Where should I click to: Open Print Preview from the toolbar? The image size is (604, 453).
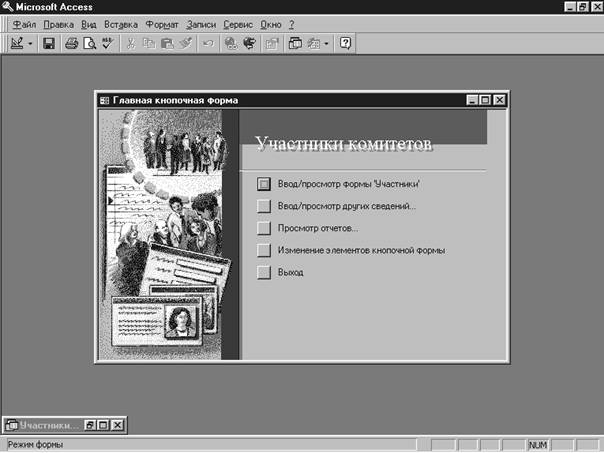[x=89, y=43]
